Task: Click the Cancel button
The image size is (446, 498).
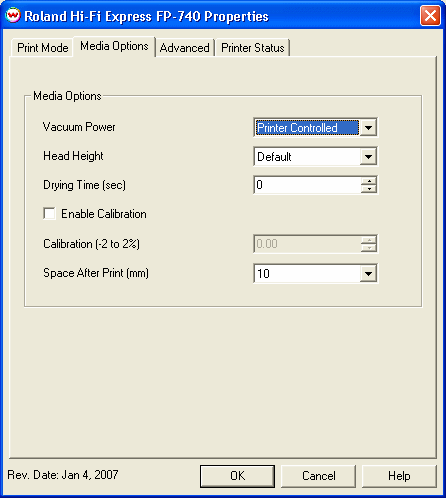Action: pos(318,476)
